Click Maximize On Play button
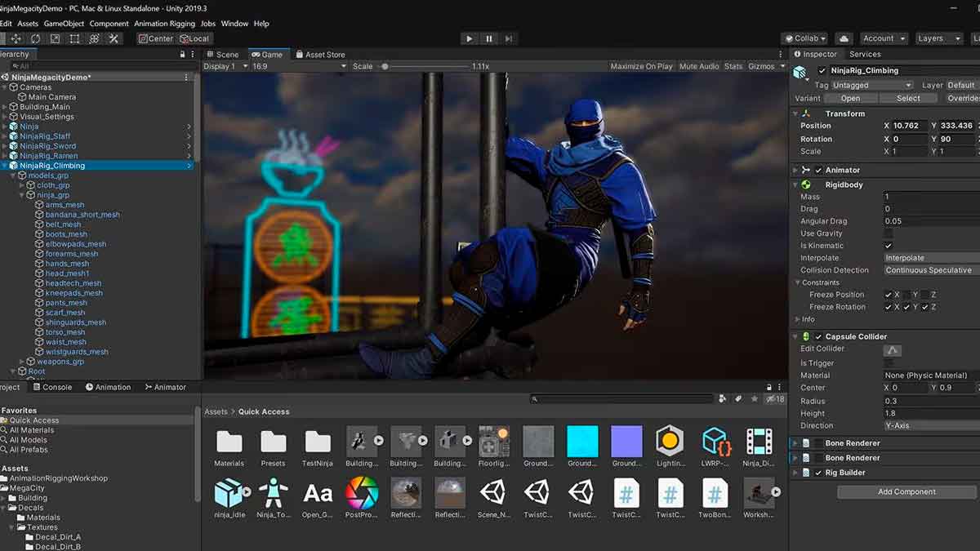The image size is (980, 551). (642, 66)
